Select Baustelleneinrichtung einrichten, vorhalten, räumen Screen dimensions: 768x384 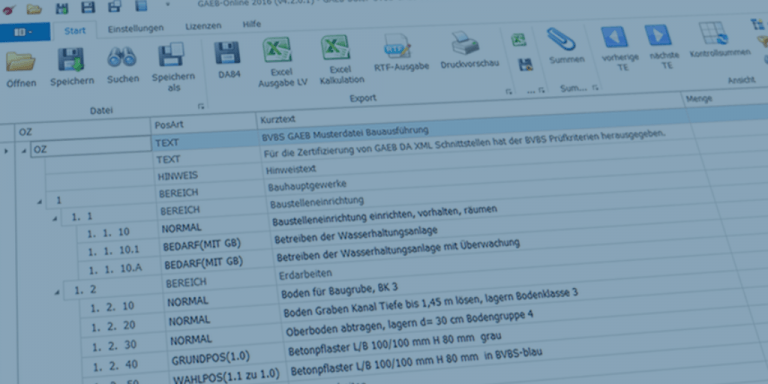point(384,215)
